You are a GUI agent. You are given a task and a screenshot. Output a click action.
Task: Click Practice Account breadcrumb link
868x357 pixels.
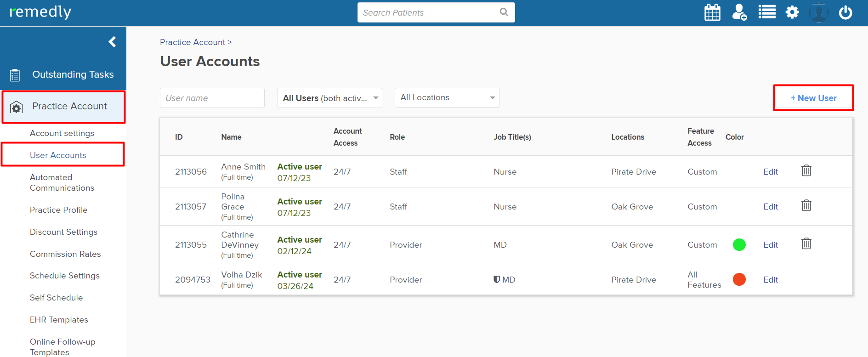[193, 42]
